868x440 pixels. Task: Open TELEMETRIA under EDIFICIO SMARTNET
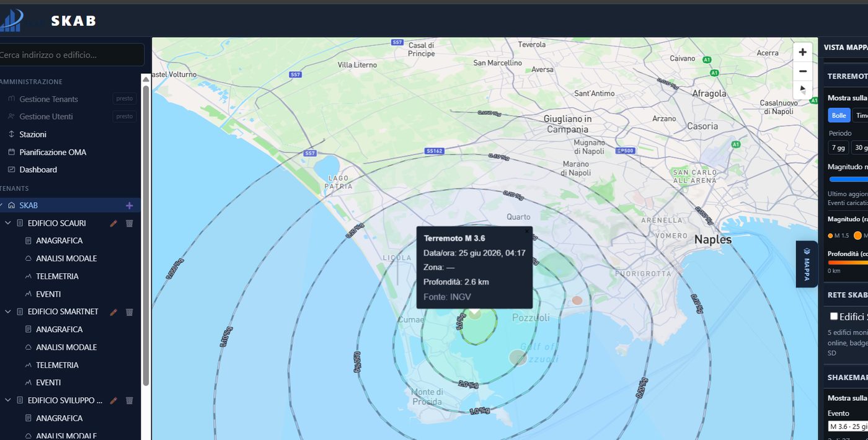pyautogui.click(x=57, y=365)
